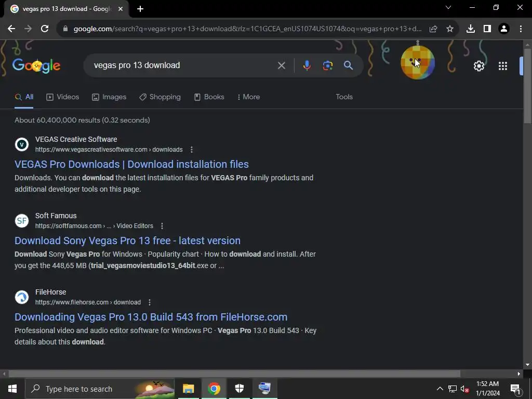
Task: Click the softfamous.com Video Editors URL
Action: (95, 226)
